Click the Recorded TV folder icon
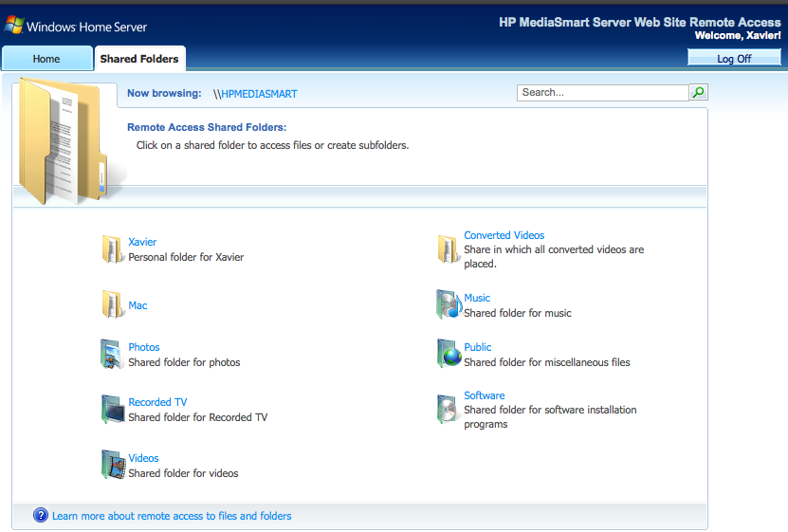 pyautogui.click(x=113, y=410)
